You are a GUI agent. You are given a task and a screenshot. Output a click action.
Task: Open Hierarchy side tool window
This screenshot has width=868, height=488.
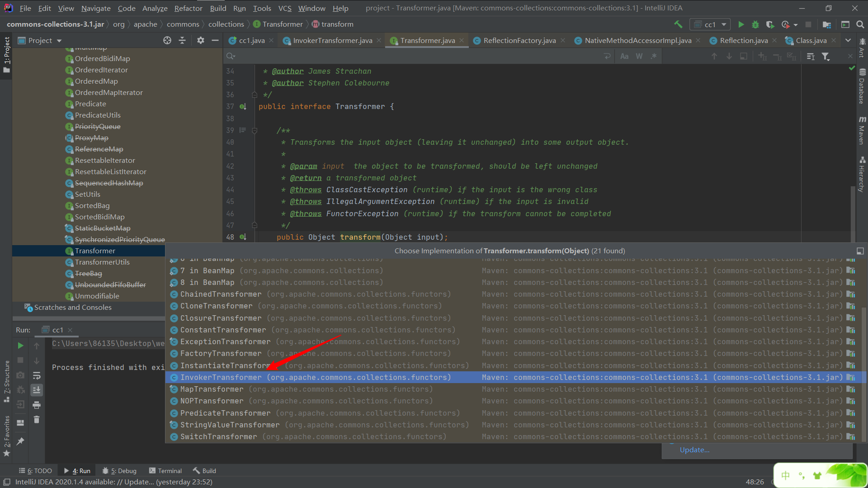click(862, 174)
